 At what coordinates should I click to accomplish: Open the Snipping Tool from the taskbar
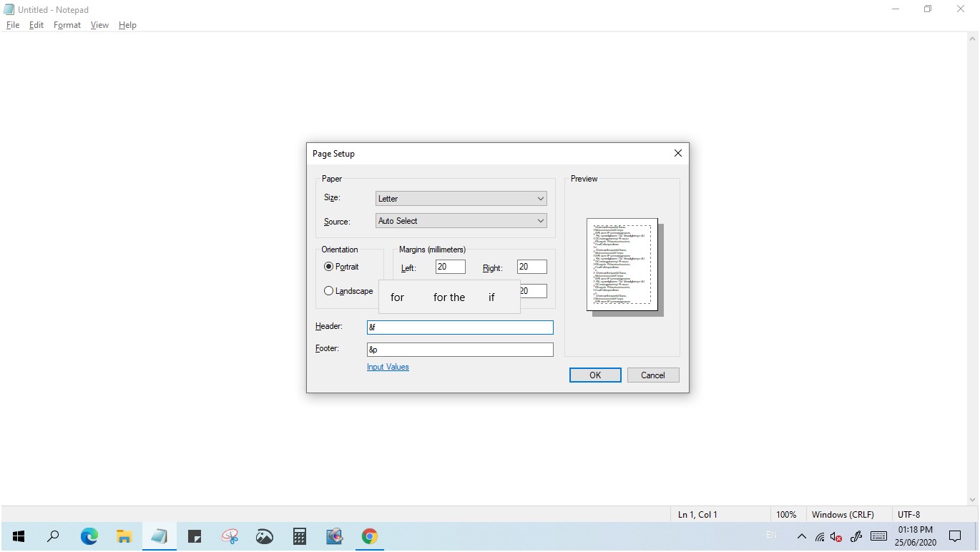pos(230,536)
